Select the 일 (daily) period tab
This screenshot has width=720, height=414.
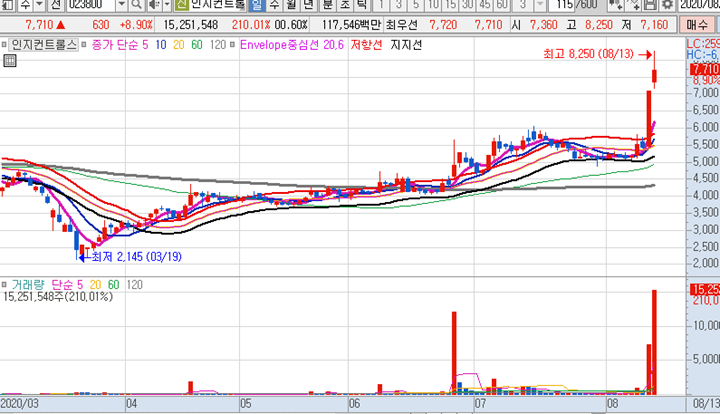257,5
